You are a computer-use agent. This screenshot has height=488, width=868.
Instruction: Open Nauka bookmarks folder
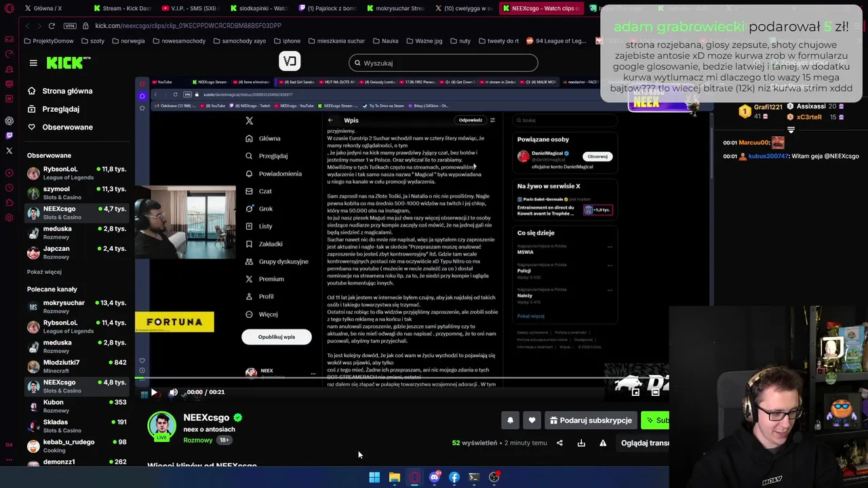point(385,41)
